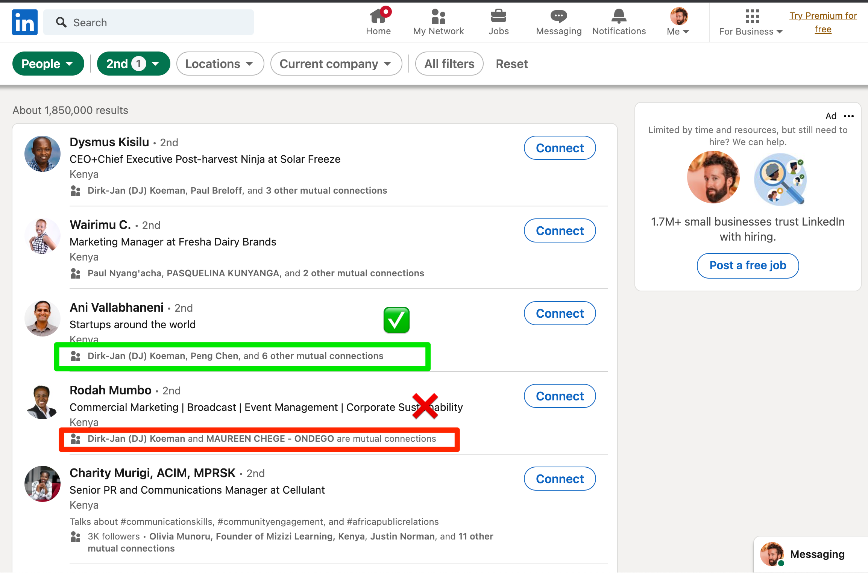868x588 pixels.
Task: Click the ad's profile photo
Action: [x=713, y=177]
